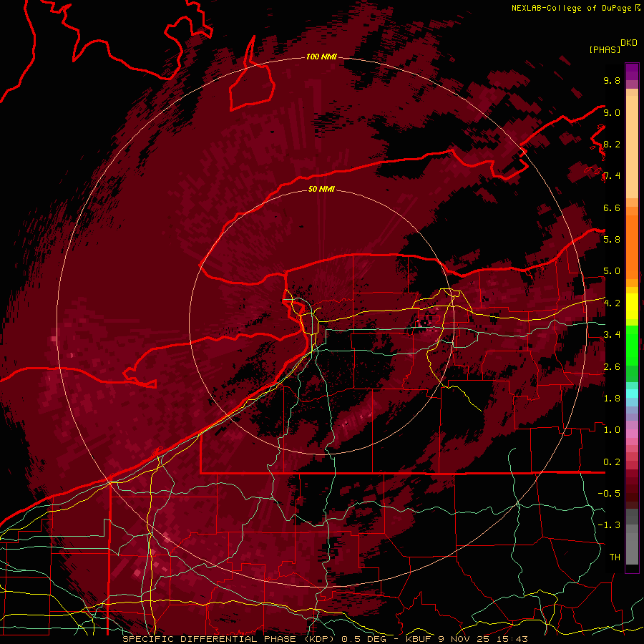
Task: Click the -1.3 value on color scale
Action: pos(609,525)
